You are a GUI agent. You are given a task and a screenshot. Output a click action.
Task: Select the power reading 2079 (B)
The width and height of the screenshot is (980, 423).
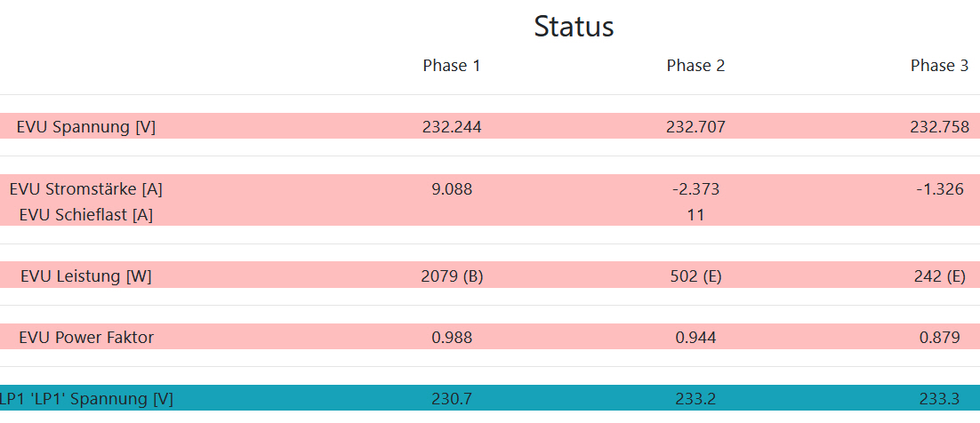pos(452,276)
